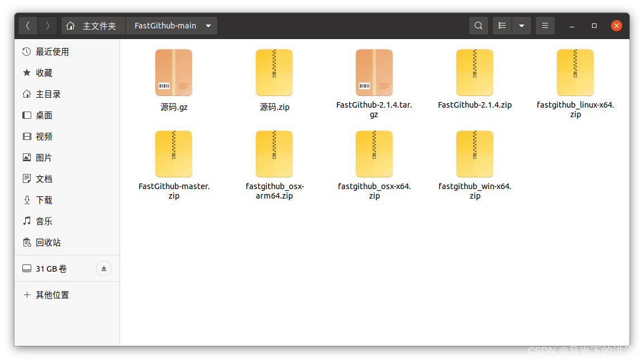This screenshot has height=362, width=644.
Task: Open the search icon in the toolbar
Action: click(x=478, y=25)
